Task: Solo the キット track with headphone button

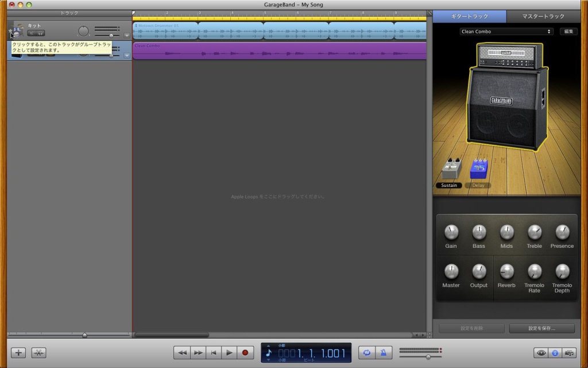Action: click(41, 33)
